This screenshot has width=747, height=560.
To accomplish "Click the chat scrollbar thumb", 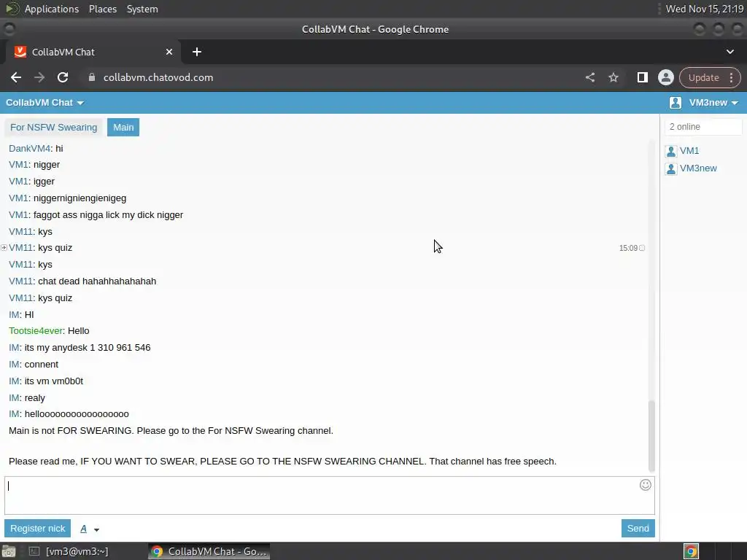I will pyautogui.click(x=651, y=436).
